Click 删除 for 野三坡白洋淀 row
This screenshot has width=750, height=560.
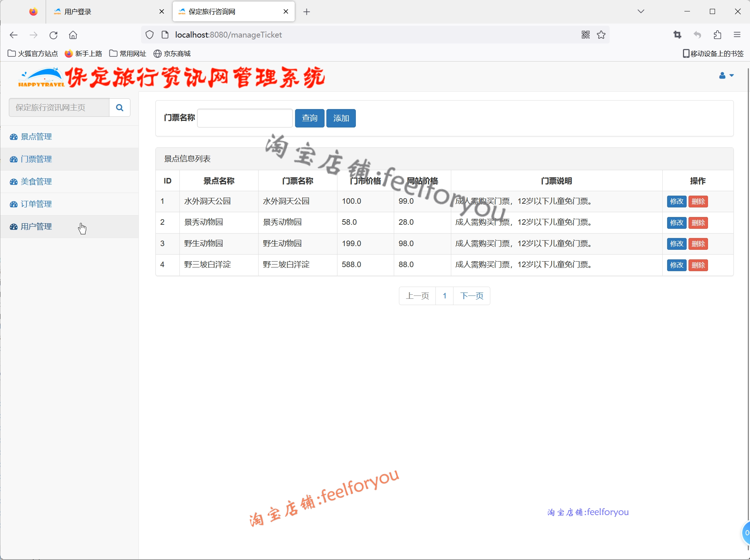point(698,265)
